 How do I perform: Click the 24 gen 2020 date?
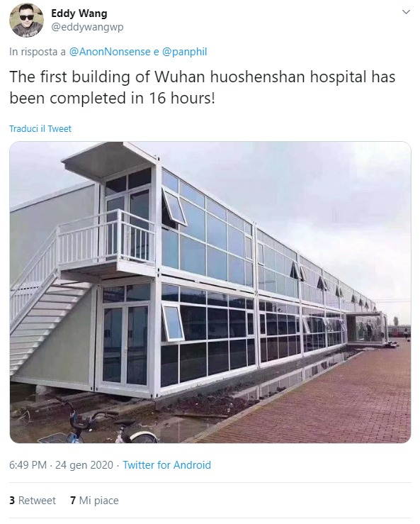click(84, 465)
